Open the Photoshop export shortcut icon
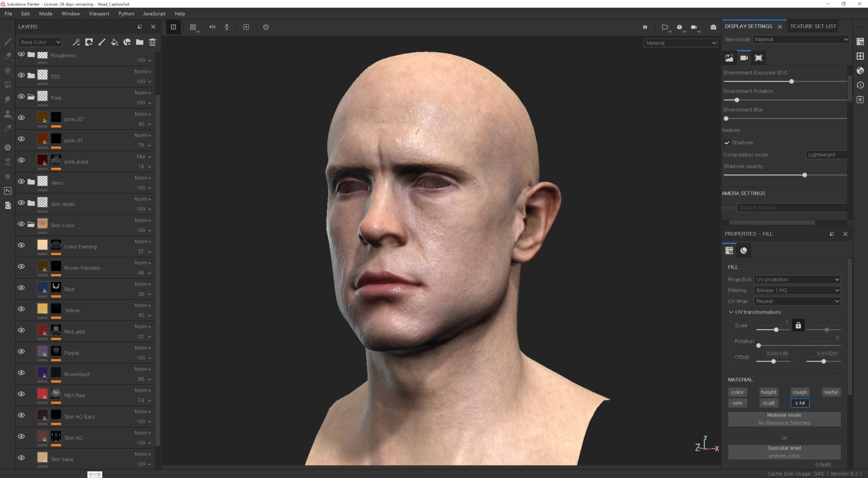 [x=8, y=191]
